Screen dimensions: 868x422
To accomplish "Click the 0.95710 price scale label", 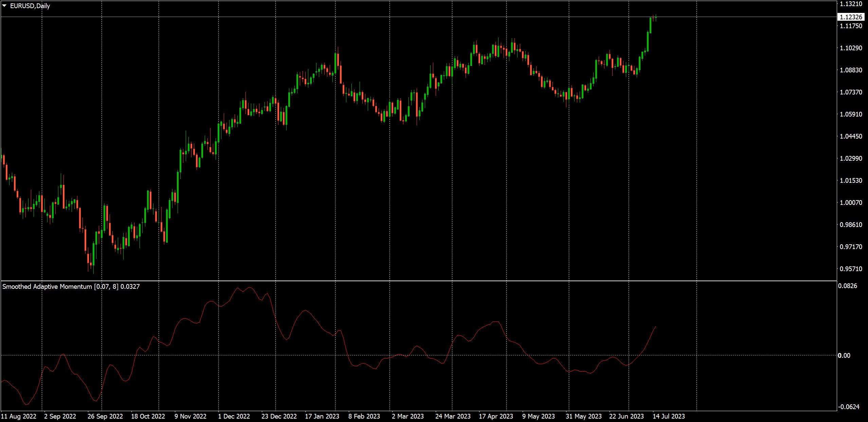I will point(851,269).
